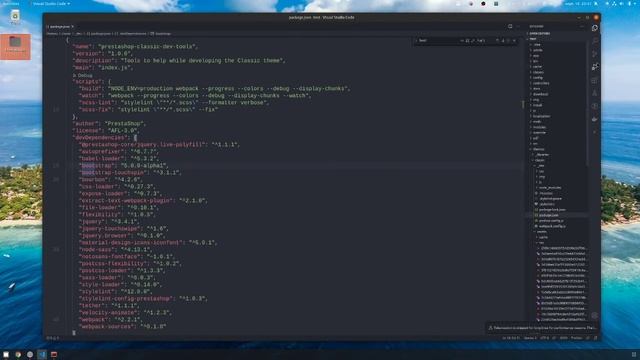The width and height of the screenshot is (640, 360).
Task: Open the Manage gear in activity bar
Action: [595, 316]
